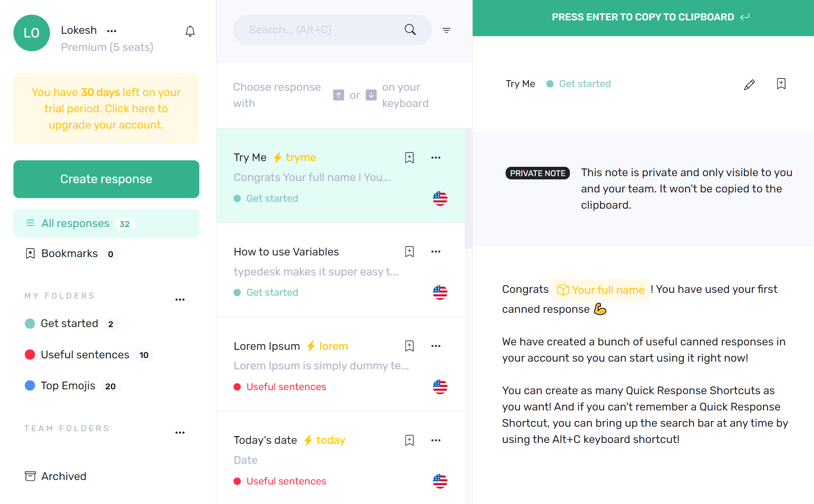Click the bookmark ribbon icon on How to use Variables
The width and height of the screenshot is (814, 504).
point(409,251)
